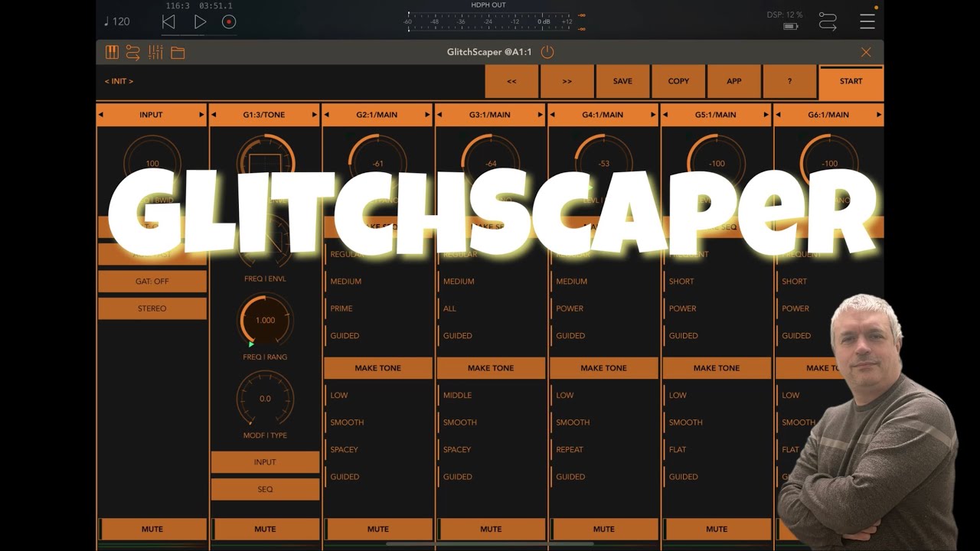Click MAKE TONE in G2 column
The height and width of the screenshot is (551, 980).
pyautogui.click(x=378, y=368)
